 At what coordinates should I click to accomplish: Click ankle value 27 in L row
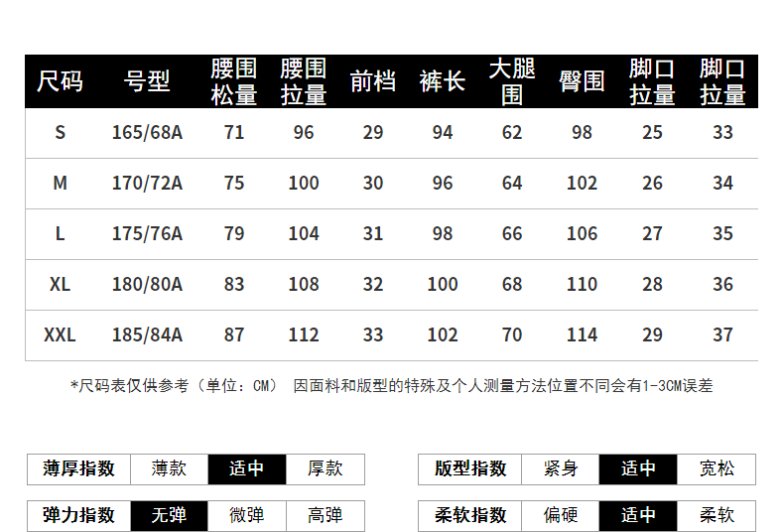pos(652,234)
